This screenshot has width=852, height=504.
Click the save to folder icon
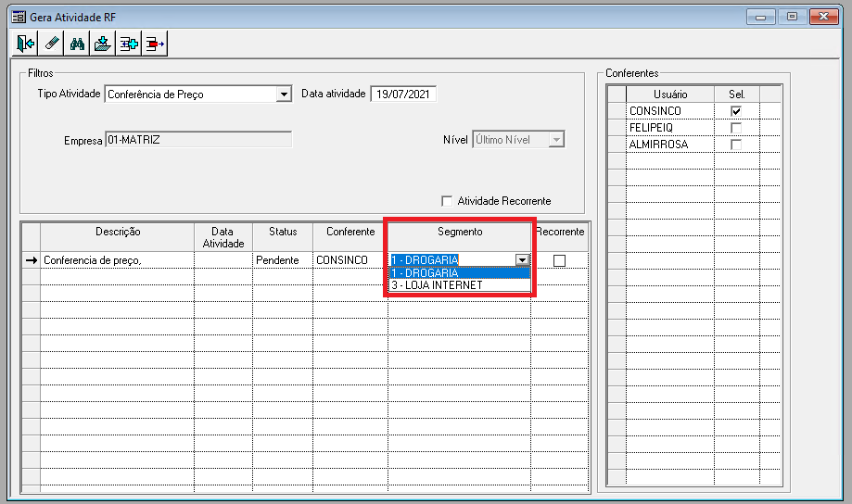click(103, 44)
